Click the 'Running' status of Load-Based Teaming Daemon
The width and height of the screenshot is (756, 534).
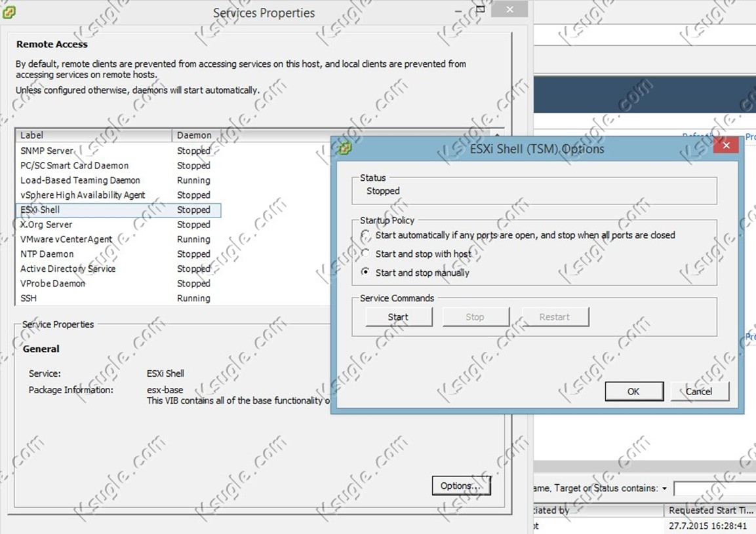[x=193, y=180]
